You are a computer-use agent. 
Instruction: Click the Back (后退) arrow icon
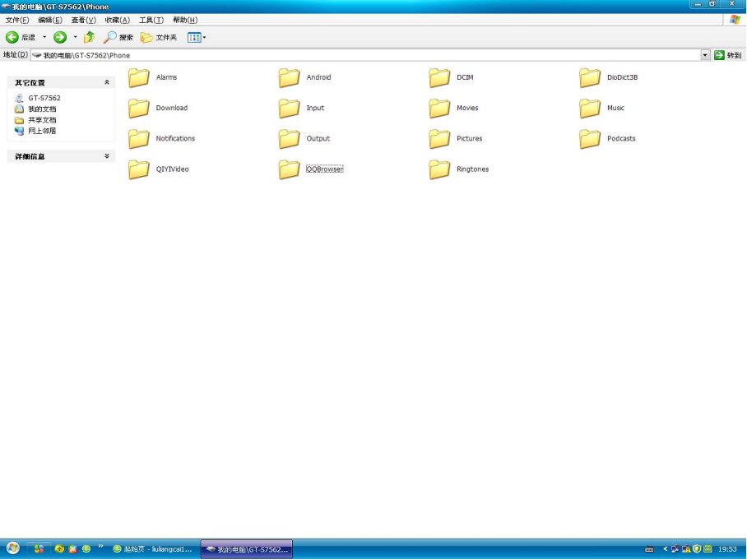point(12,37)
